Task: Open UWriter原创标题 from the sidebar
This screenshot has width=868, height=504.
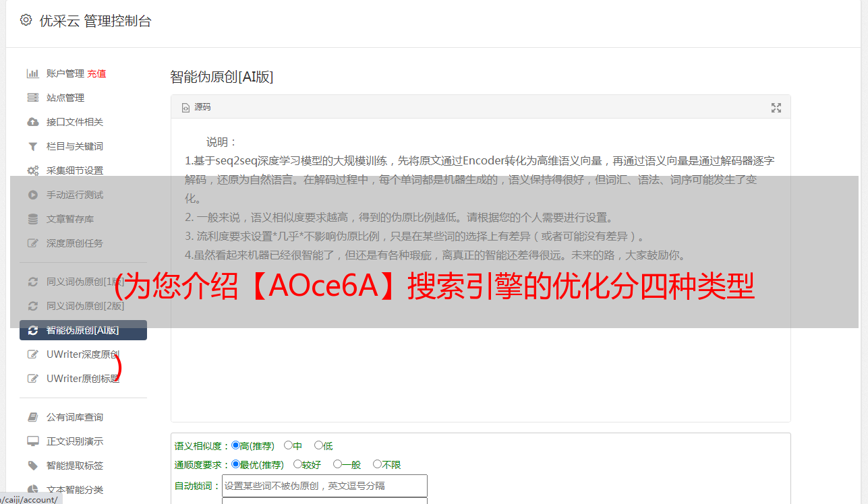Action: click(x=83, y=379)
